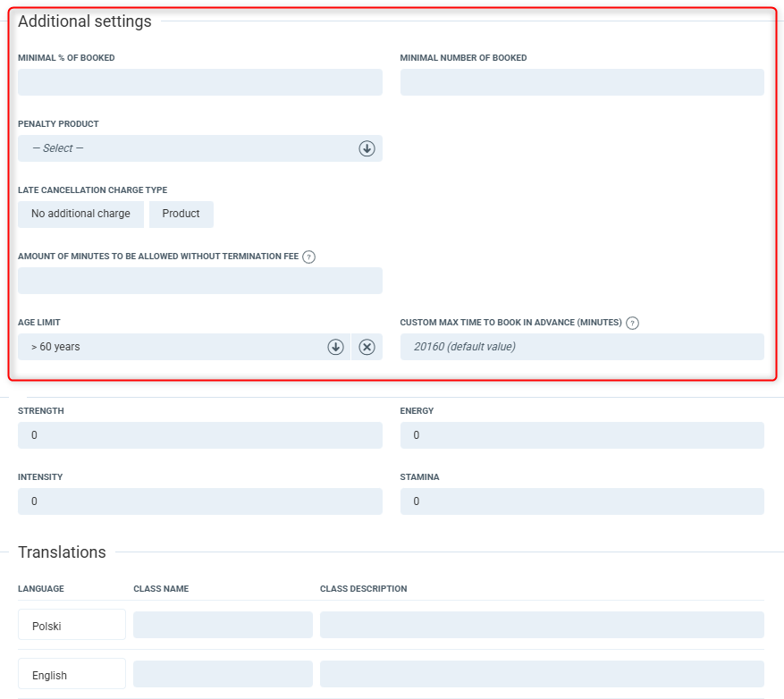The width and height of the screenshot is (784, 699).
Task: Click the Minimal % of Booked field
Action: pos(199,82)
